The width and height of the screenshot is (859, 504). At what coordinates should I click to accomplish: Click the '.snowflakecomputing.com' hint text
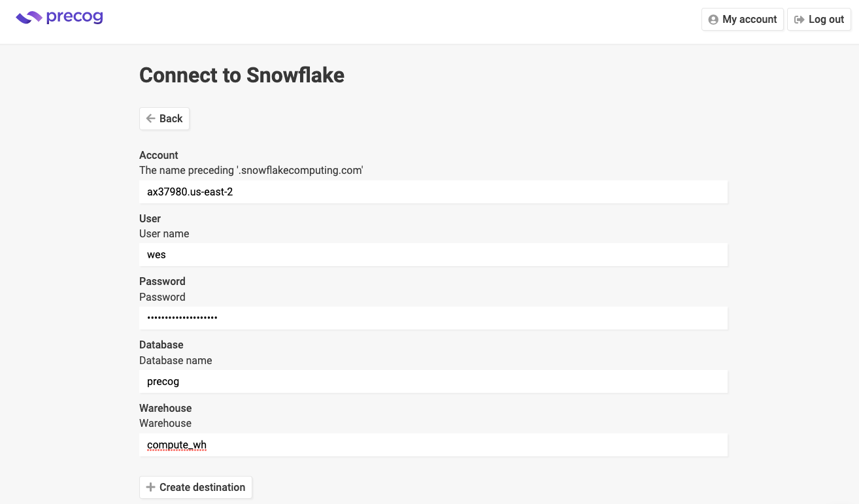[x=299, y=171]
